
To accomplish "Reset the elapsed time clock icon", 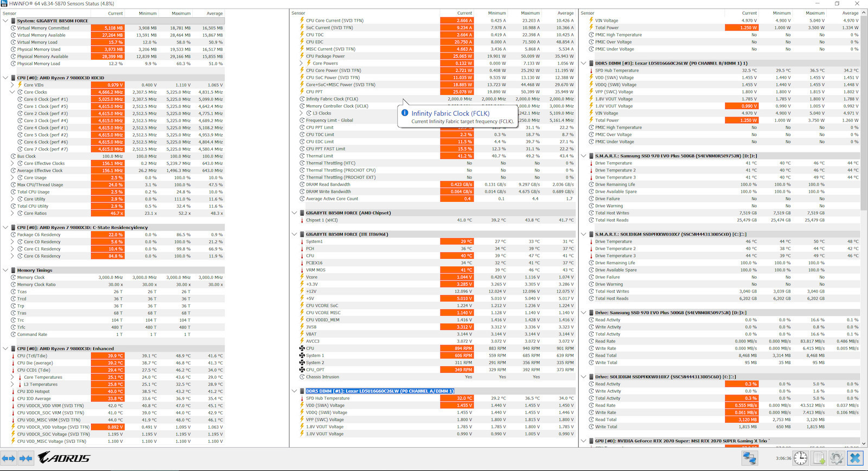I will click(x=800, y=459).
